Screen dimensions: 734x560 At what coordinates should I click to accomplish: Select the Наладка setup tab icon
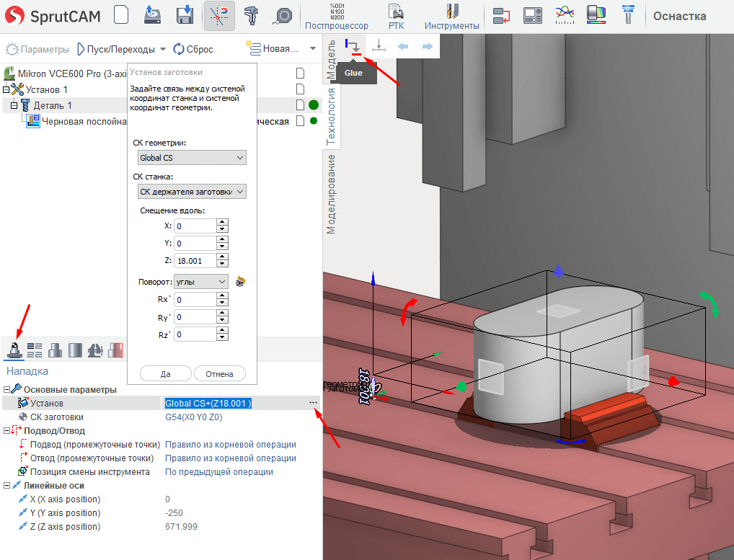[x=14, y=350]
